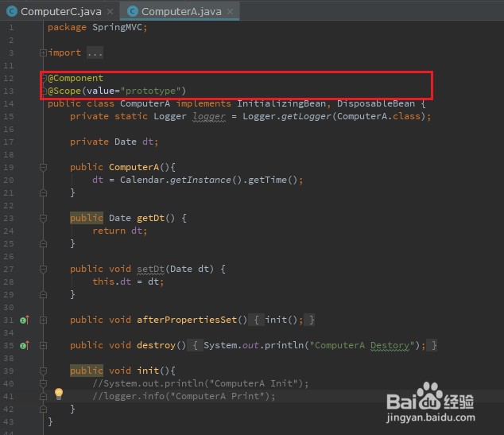Click the folded init(); body on line 31
Viewport: 504px width, 435px height.
click(x=283, y=320)
